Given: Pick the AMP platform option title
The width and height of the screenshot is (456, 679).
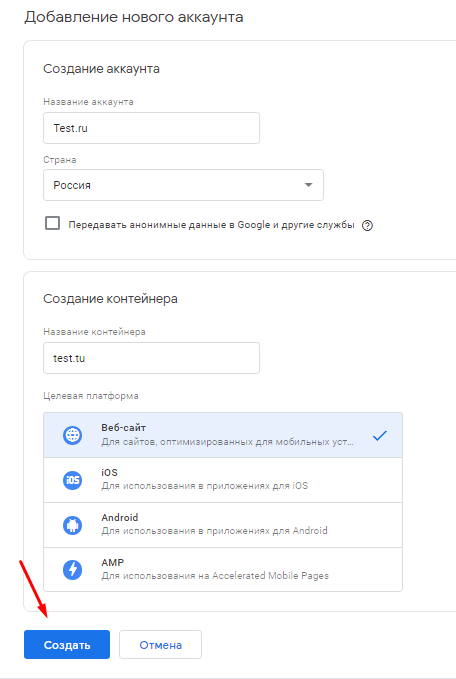Looking at the screenshot, I should click(x=113, y=563).
